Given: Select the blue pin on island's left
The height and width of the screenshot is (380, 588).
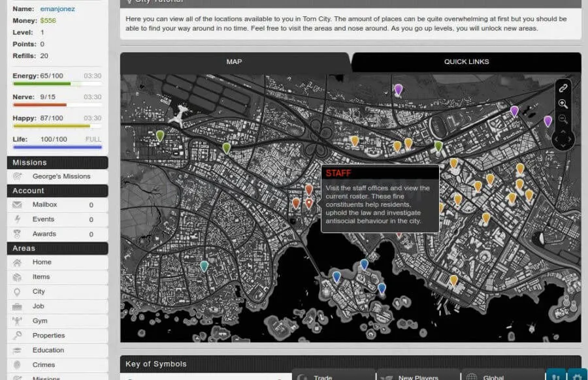Looking at the screenshot, I should point(336,277).
